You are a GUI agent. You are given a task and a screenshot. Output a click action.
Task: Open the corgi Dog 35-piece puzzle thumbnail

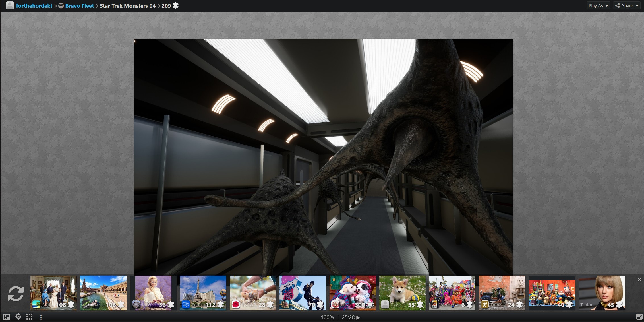tap(402, 293)
